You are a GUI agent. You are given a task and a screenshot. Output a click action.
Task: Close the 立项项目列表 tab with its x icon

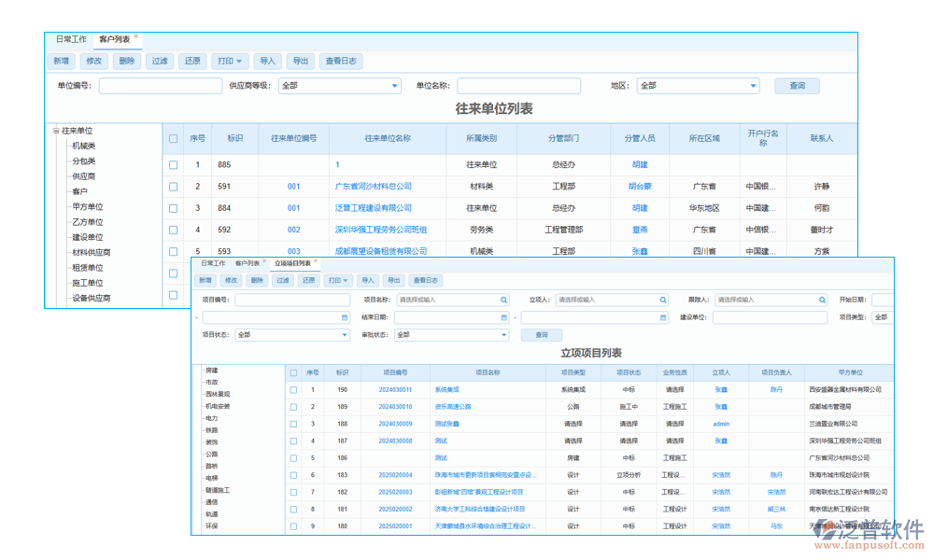click(x=316, y=261)
